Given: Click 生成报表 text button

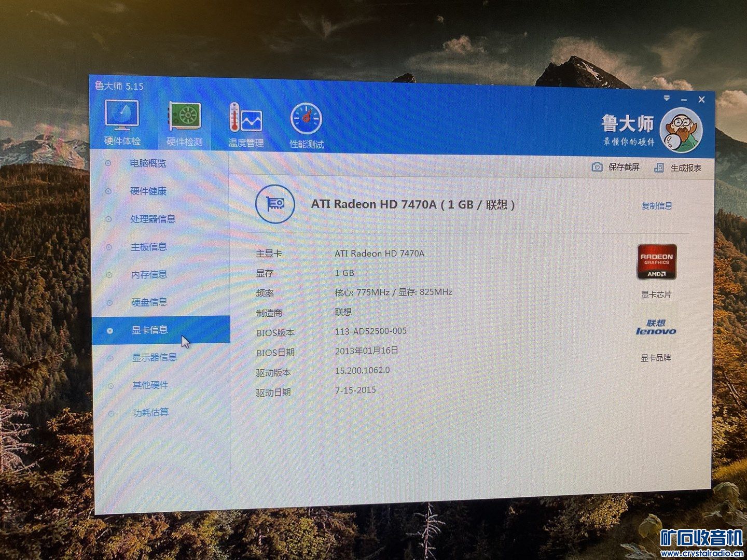Looking at the screenshot, I should (686, 168).
